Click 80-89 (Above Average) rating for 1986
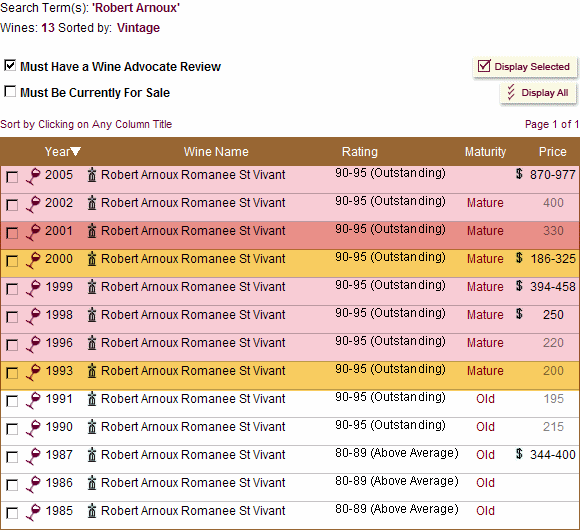 tap(397, 481)
